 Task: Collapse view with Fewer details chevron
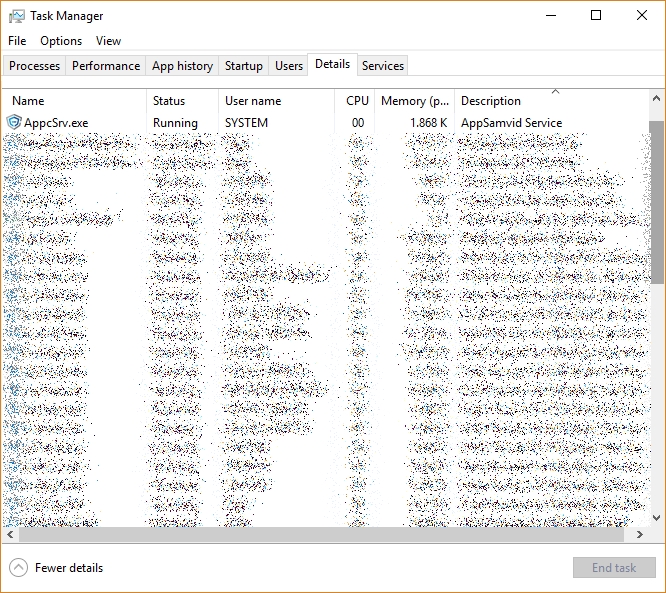18,568
